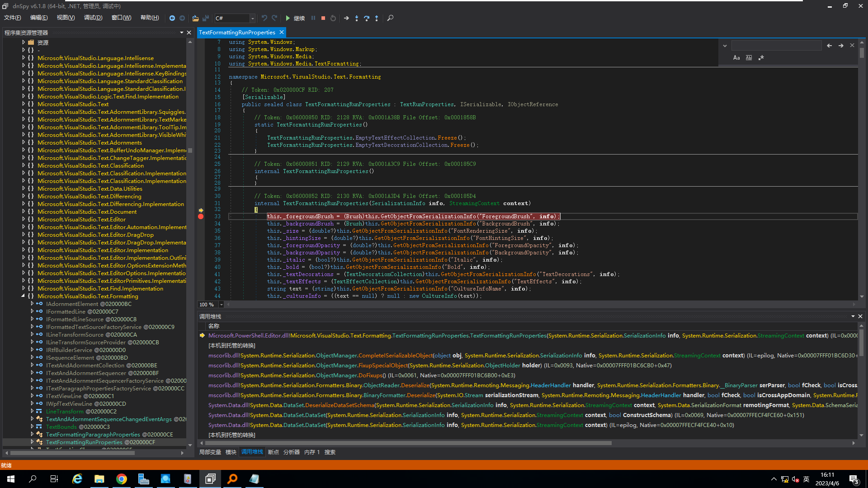The image size is (868, 488).
Task: Open Assembly Explorer panel options dropdown
Action: coord(182,33)
